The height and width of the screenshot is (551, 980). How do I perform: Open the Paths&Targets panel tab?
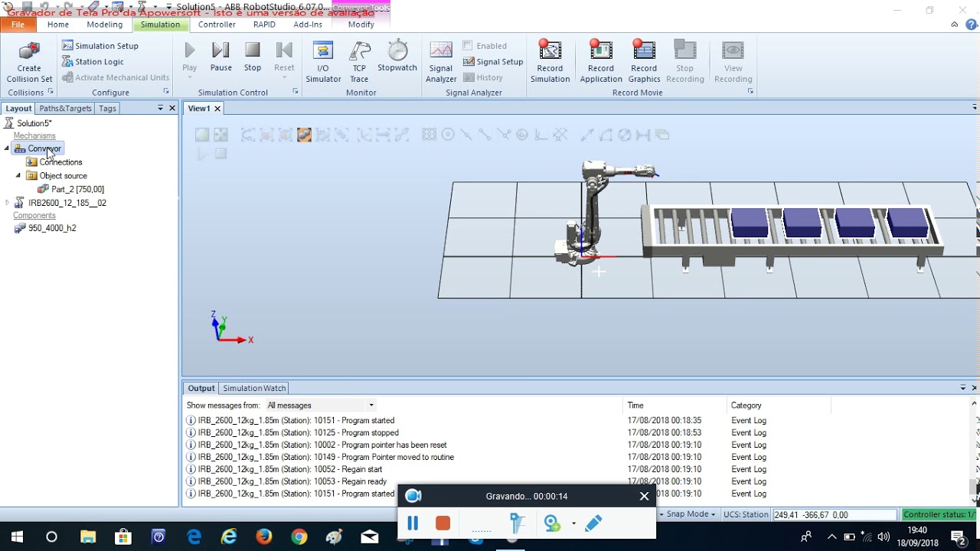tap(65, 109)
